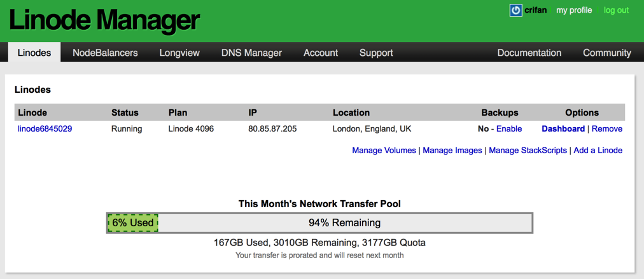Enable backups for the linode
The image size is (644, 279).
point(509,129)
